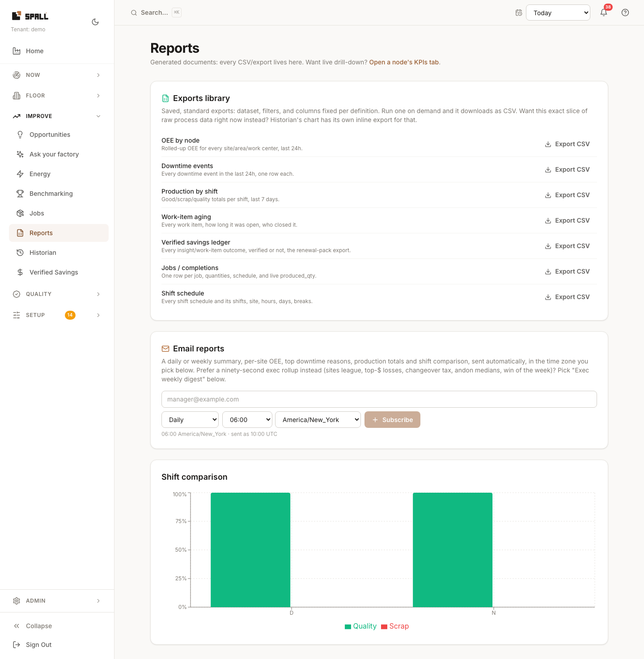
Task: Expand the NOW section chevron
Action: pos(98,75)
